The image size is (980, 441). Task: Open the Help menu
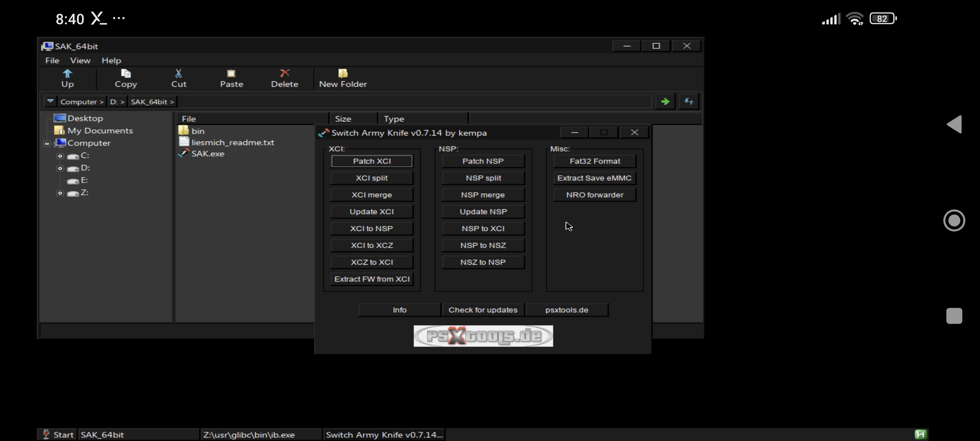click(x=111, y=60)
